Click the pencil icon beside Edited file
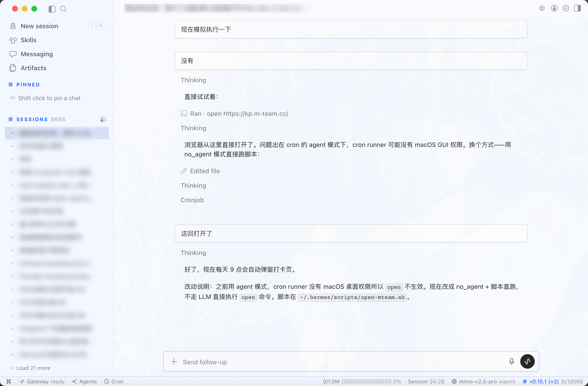 [184, 171]
